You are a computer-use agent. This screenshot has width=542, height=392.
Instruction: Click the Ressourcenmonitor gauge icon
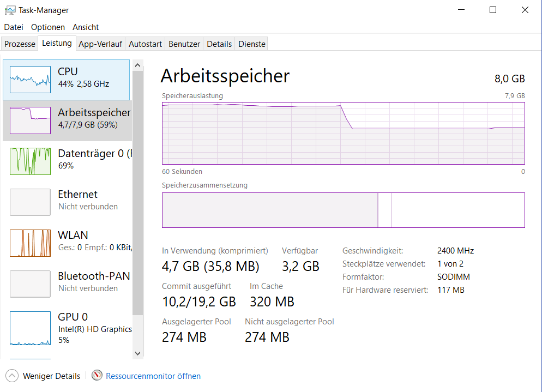[97, 376]
